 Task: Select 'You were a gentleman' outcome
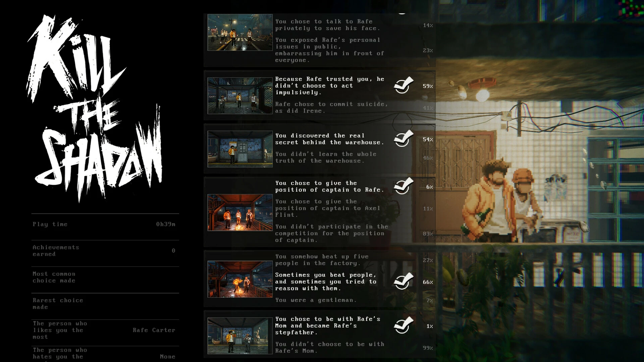click(x=316, y=300)
